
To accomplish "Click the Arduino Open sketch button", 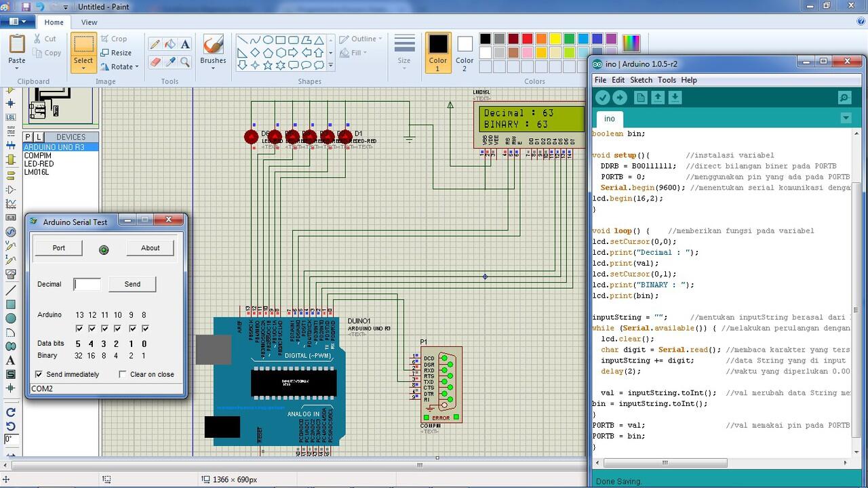I will pyautogui.click(x=658, y=98).
